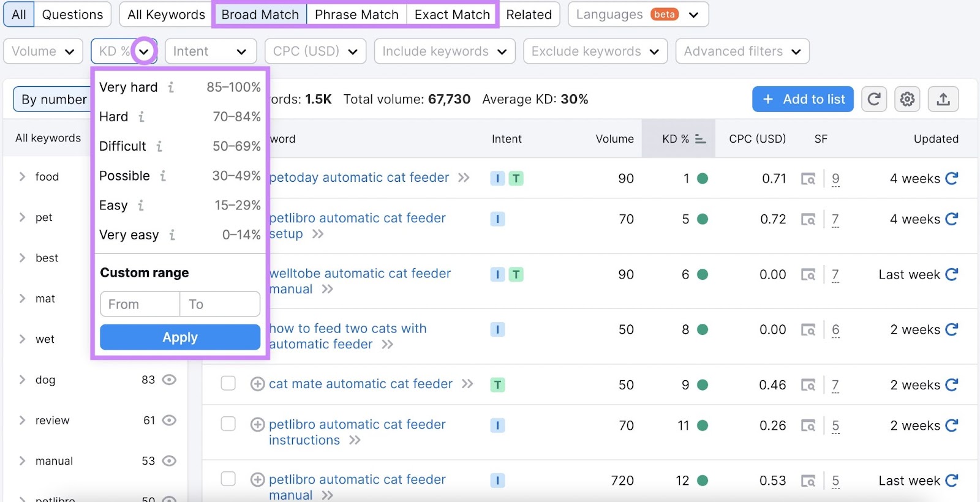View SERP for petoday automatic cat feeder
Viewport: 980px width, 502px height.
pyautogui.click(x=809, y=179)
